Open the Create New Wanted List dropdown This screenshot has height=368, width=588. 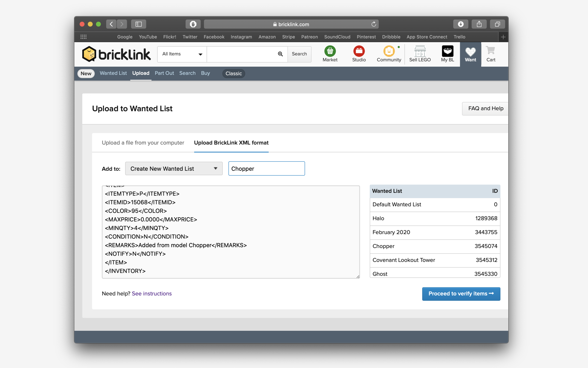click(x=174, y=169)
